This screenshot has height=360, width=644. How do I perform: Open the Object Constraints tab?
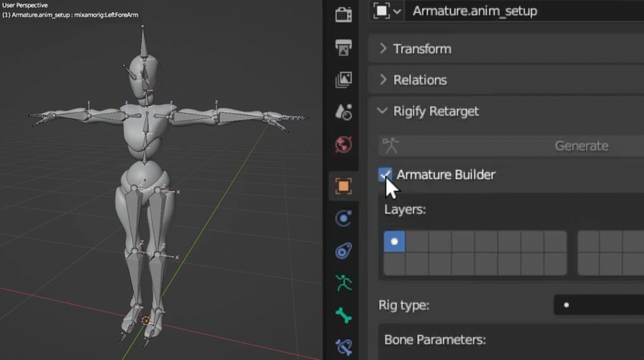(343, 251)
